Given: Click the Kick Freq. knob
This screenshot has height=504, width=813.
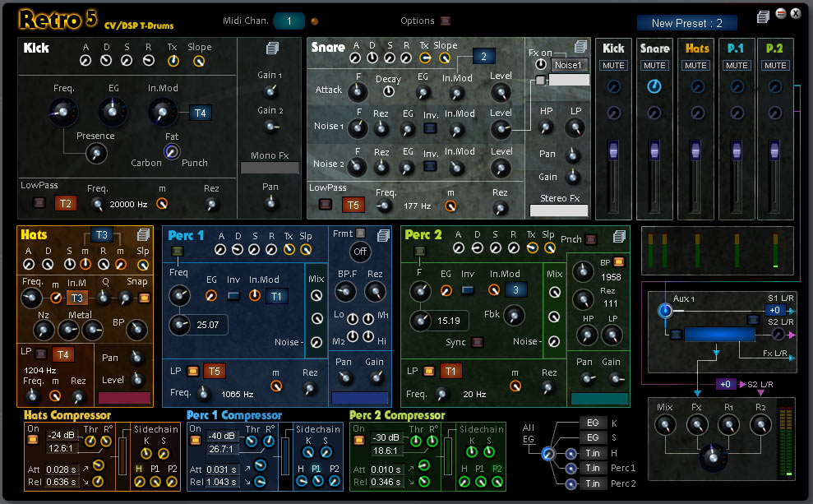Looking at the screenshot, I should 62,112.
